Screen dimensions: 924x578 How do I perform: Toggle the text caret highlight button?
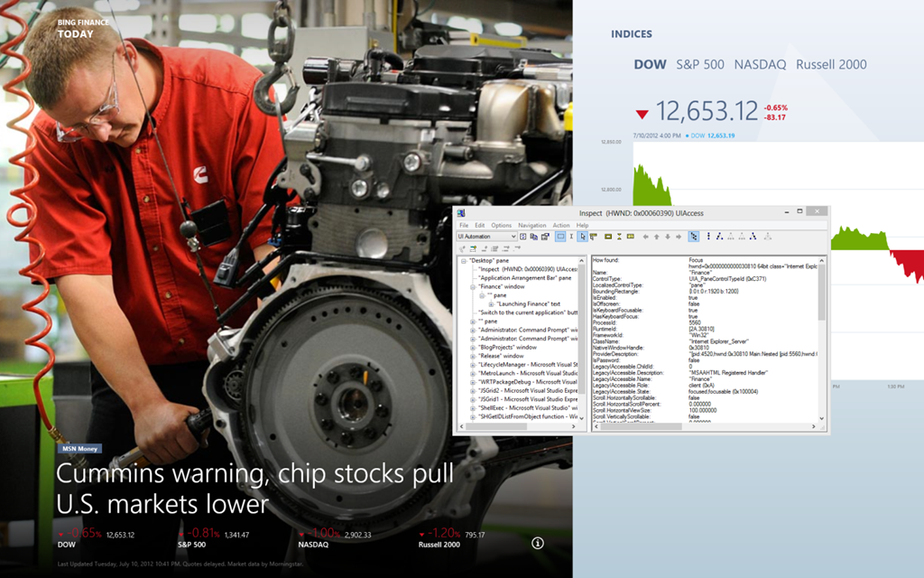tap(571, 237)
